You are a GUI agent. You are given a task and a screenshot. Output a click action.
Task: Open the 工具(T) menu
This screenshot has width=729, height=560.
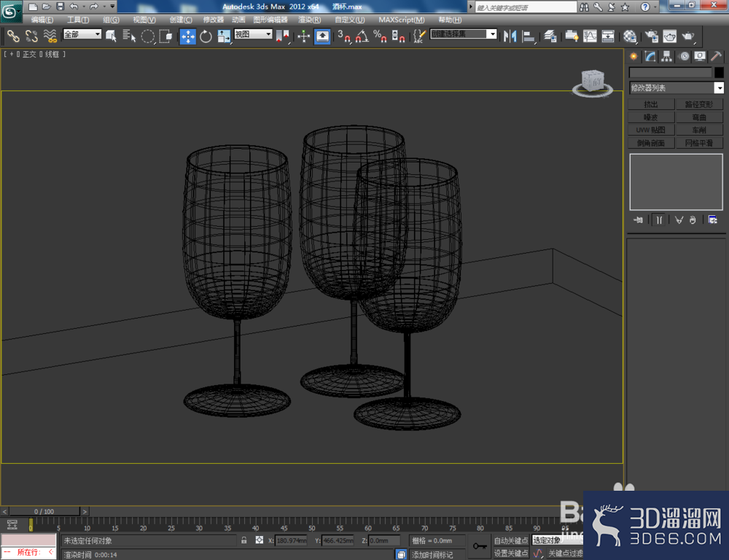click(x=78, y=20)
